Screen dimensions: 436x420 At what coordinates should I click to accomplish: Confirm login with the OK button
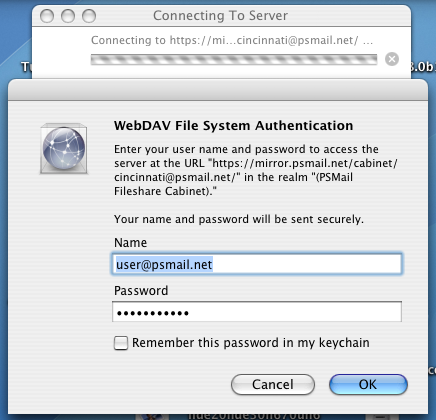coord(368,384)
